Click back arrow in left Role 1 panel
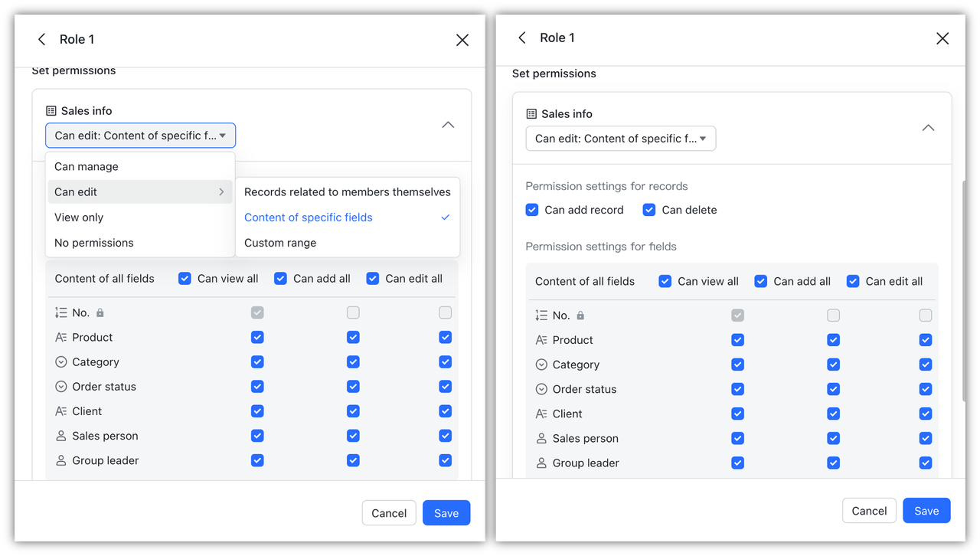Screen dimensions: 980x556 42,39
